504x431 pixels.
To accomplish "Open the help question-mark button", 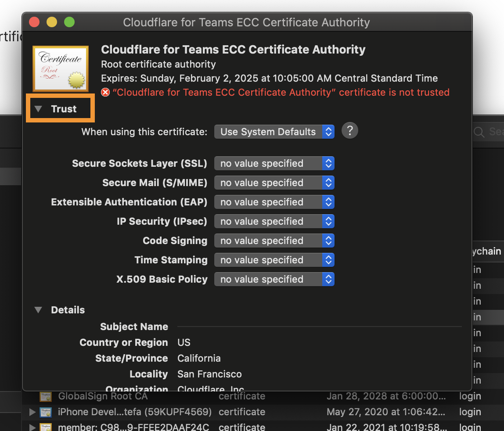I will tap(349, 130).
